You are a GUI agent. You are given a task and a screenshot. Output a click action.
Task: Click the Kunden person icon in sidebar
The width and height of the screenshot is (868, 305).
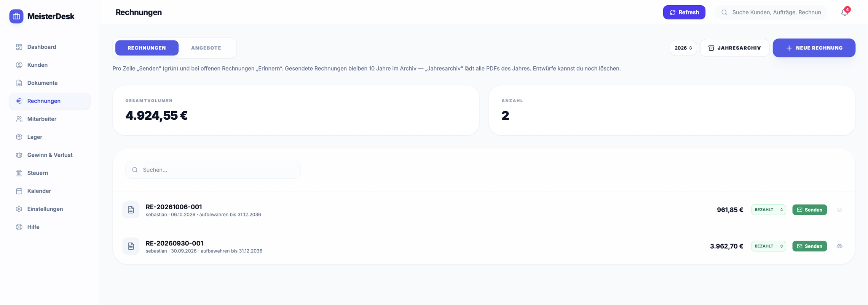pos(19,65)
